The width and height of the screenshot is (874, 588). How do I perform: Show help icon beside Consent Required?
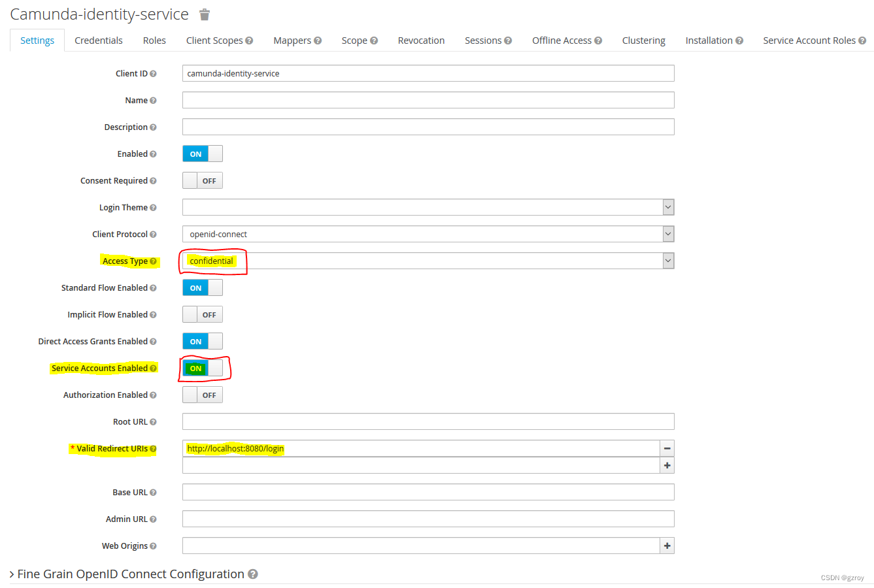coord(153,181)
